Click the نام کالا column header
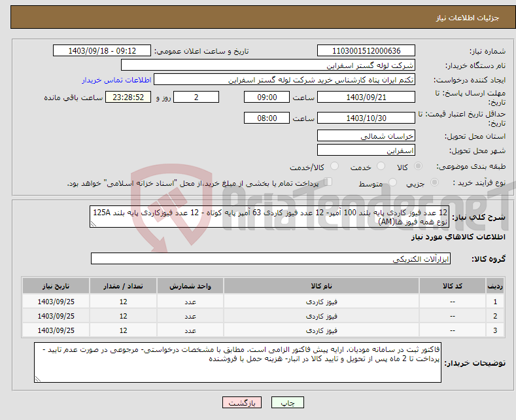Image resolution: width=516 pixels, height=420 pixels. click(321, 286)
